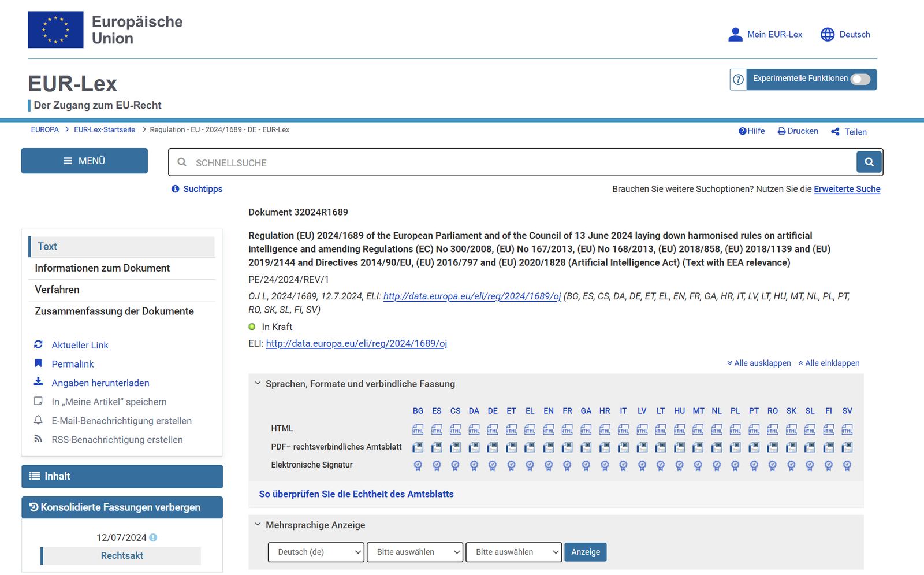Click 'RSS-Benachrichtigung erstellen' option
The image size is (924, 575).
pyautogui.click(x=117, y=440)
